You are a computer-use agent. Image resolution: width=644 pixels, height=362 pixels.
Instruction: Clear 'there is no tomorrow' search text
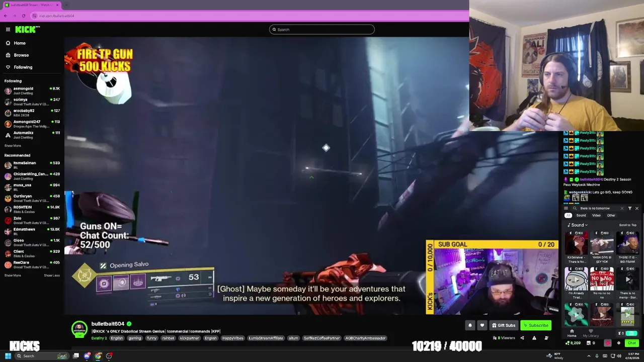[x=622, y=208]
